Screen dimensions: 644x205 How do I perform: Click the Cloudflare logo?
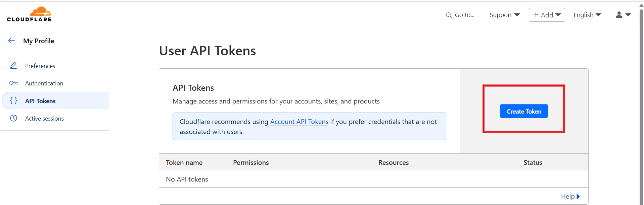pos(29,14)
